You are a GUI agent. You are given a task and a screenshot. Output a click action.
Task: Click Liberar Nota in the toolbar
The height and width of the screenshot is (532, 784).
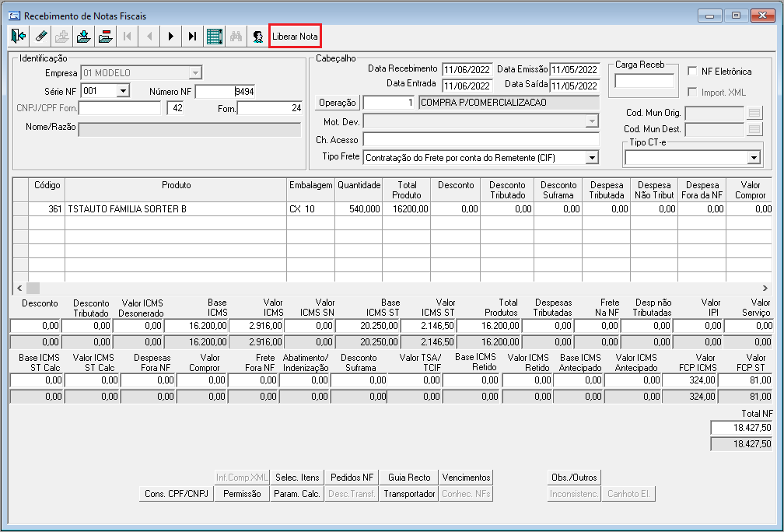coord(295,37)
